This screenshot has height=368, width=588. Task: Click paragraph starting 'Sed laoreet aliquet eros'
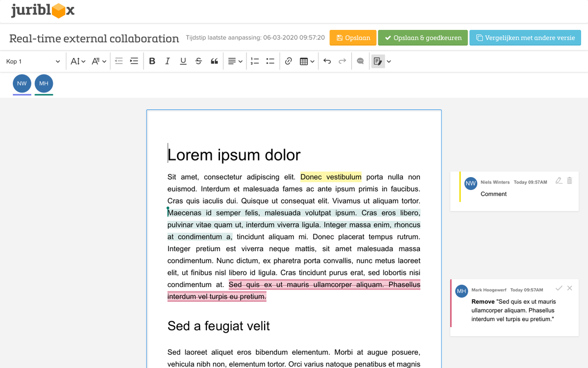tap(294, 358)
